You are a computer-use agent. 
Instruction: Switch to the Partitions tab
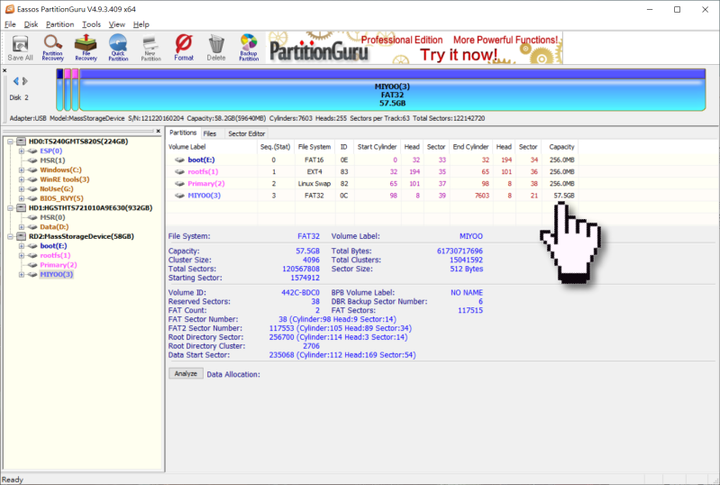(x=183, y=133)
